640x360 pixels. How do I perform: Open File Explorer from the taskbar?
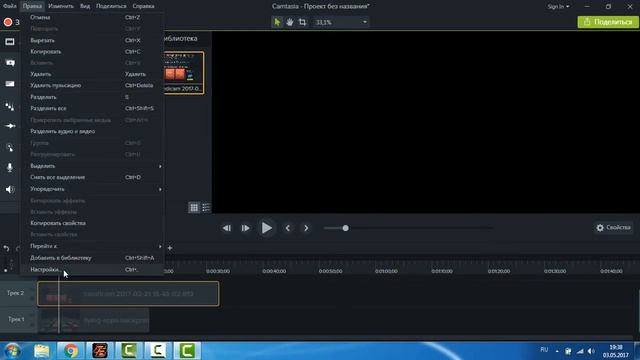coord(42,351)
